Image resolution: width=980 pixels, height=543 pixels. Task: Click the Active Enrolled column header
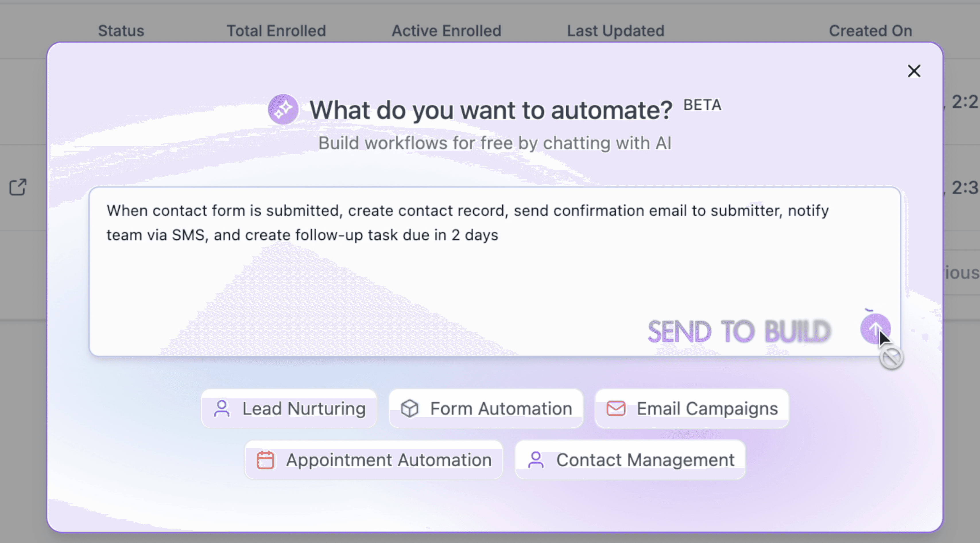(x=446, y=31)
